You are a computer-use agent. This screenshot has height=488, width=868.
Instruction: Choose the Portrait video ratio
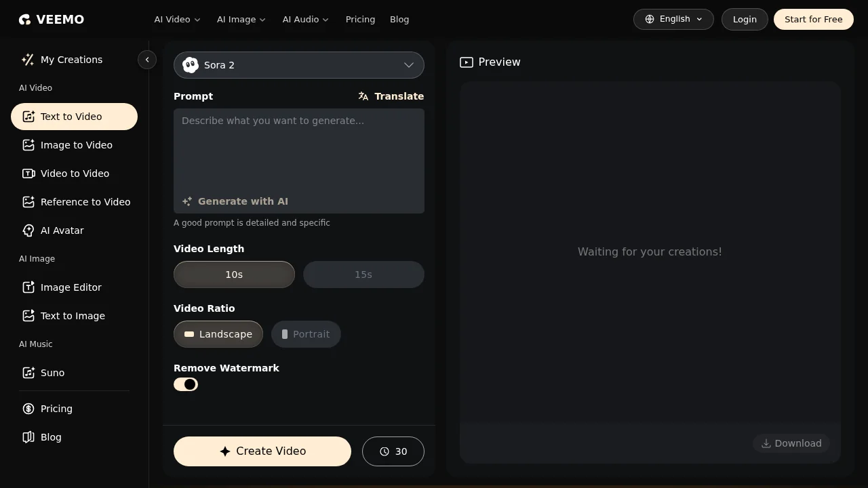[306, 334]
